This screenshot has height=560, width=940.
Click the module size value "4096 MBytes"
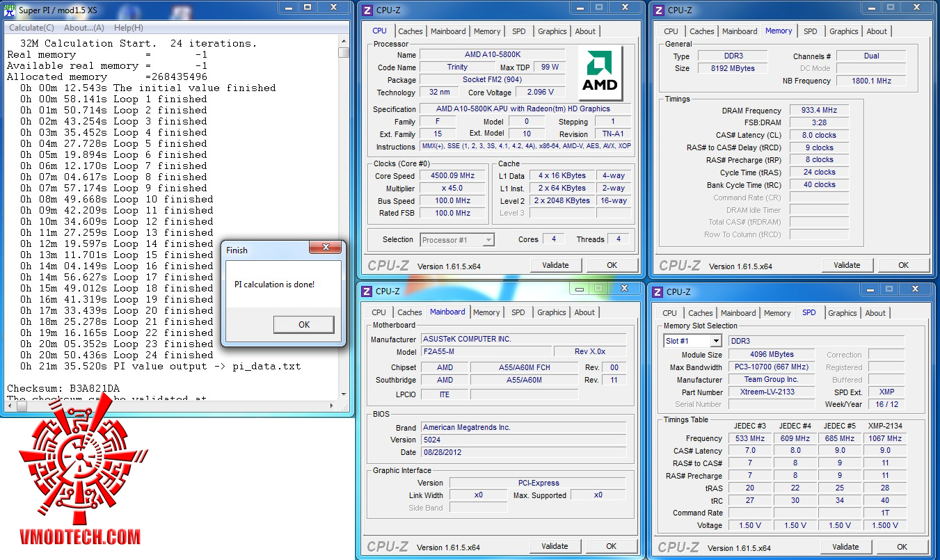[x=772, y=354]
